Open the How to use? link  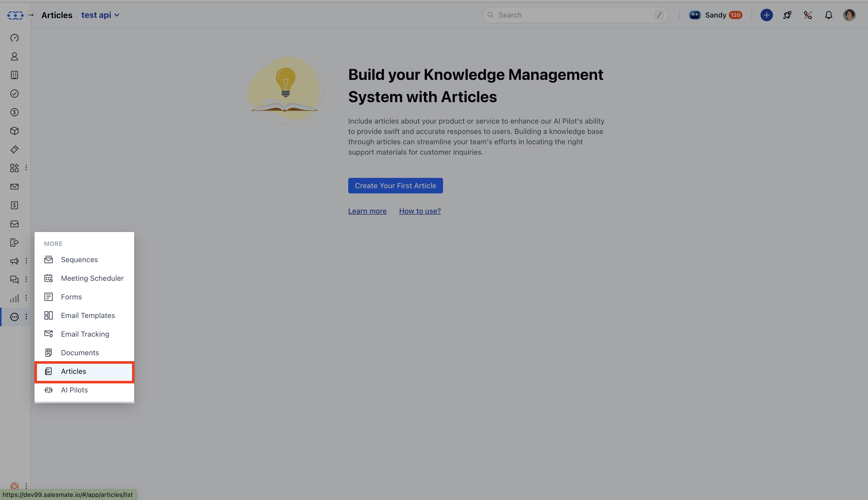420,211
